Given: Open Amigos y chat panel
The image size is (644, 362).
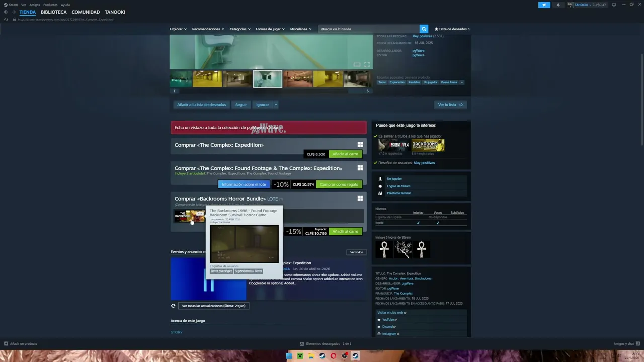Looking at the screenshot, I should click(x=626, y=344).
